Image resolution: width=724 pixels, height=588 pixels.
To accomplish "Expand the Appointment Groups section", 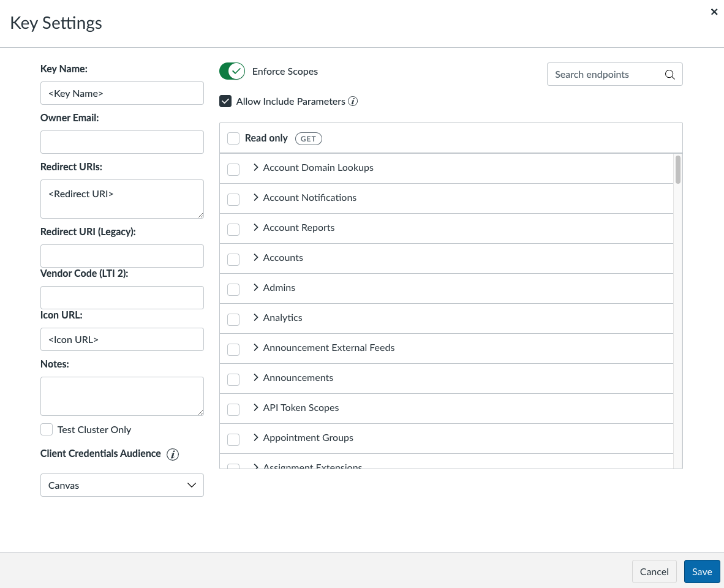I will tap(255, 439).
